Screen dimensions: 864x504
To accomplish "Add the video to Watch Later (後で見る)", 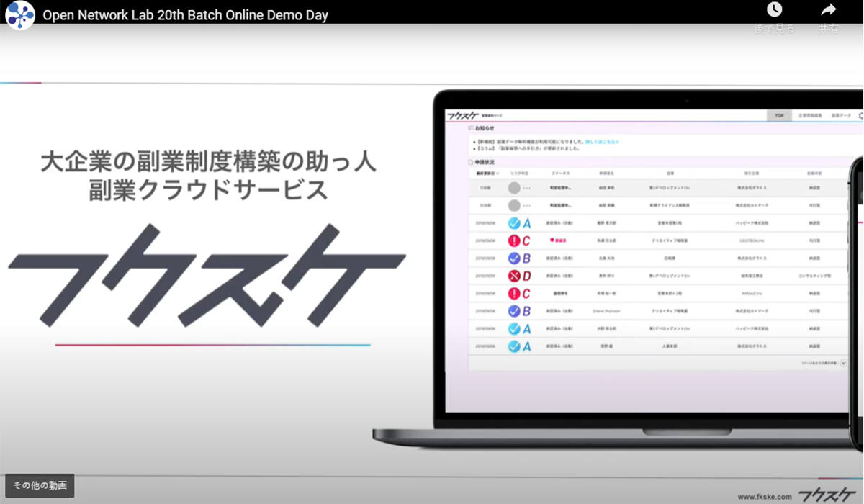I will (x=775, y=19).
